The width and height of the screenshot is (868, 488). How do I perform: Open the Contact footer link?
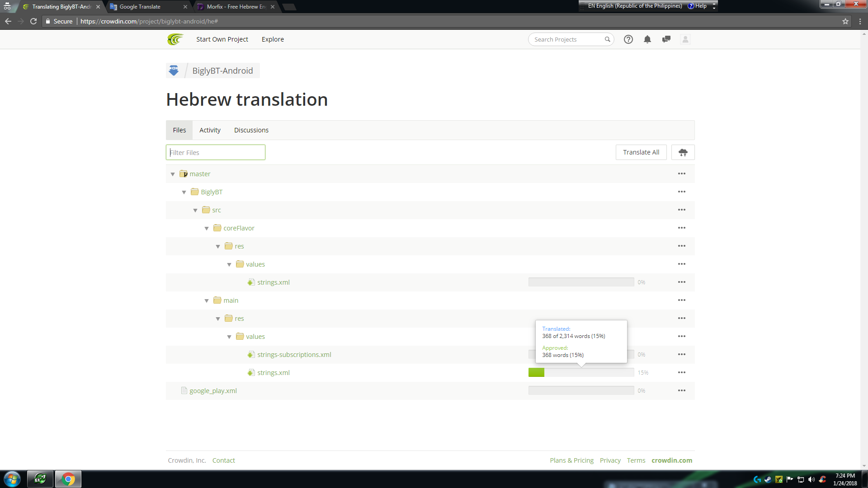click(x=223, y=460)
